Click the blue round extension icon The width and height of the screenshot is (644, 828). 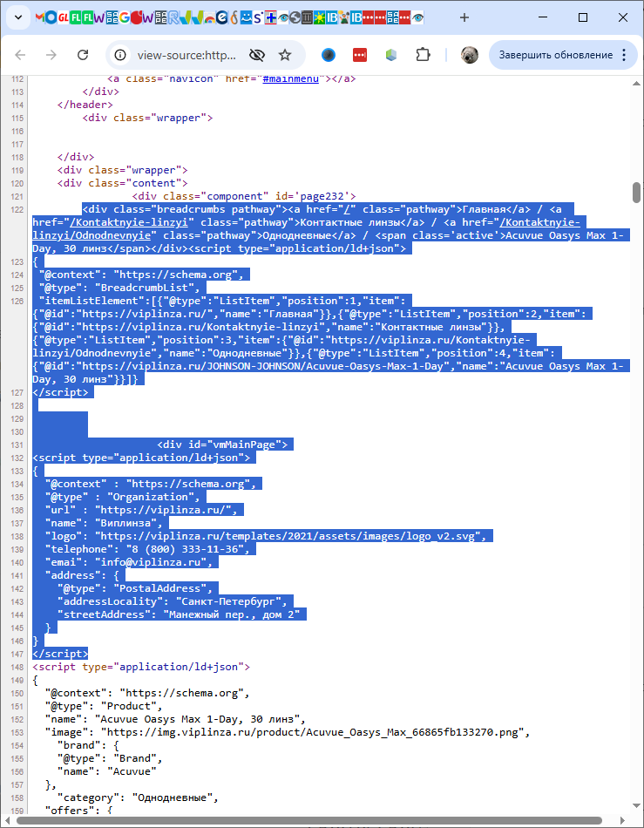pyautogui.click(x=329, y=55)
